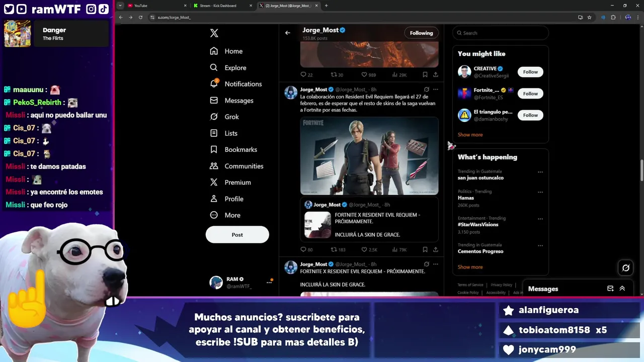Follow El triangulo pe... account
Image resolution: width=644 pixels, height=362 pixels.
[x=530, y=115]
